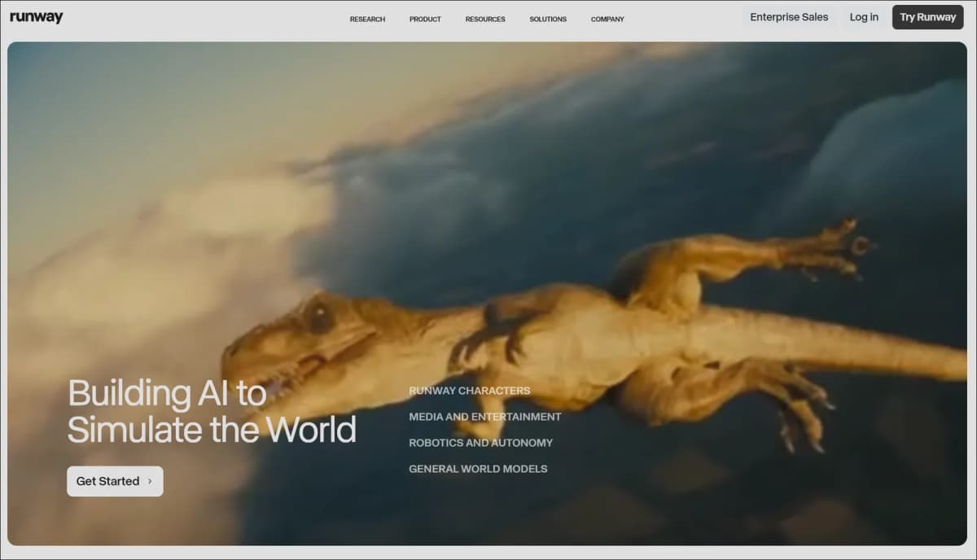977x560 pixels.
Task: Click the Log in button
Action: tap(864, 17)
